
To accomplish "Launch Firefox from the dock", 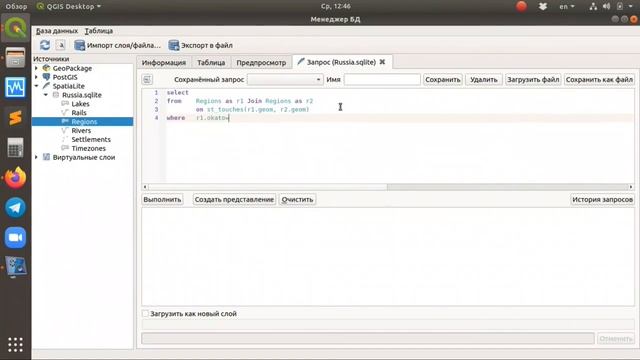I will click(16, 178).
